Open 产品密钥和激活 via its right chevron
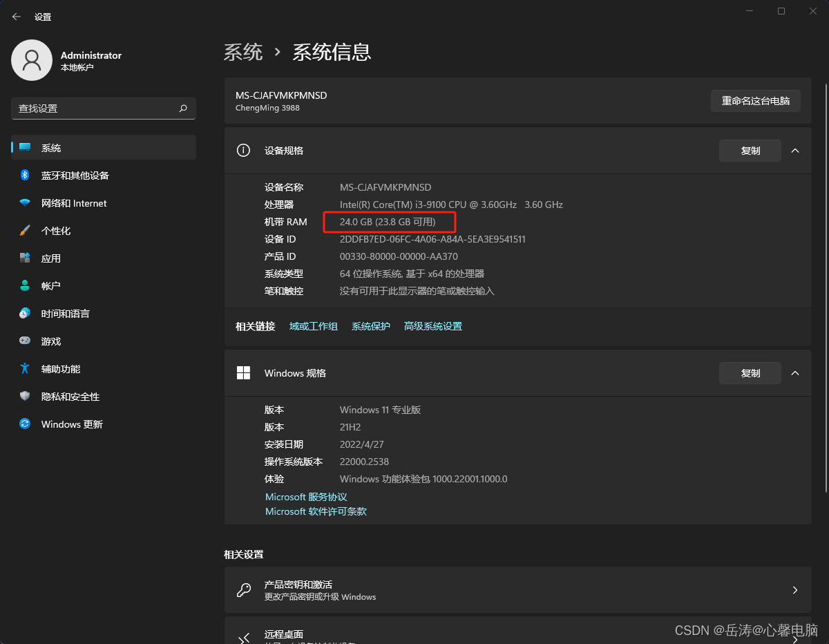Screen dimensions: 829x644 point(795,590)
